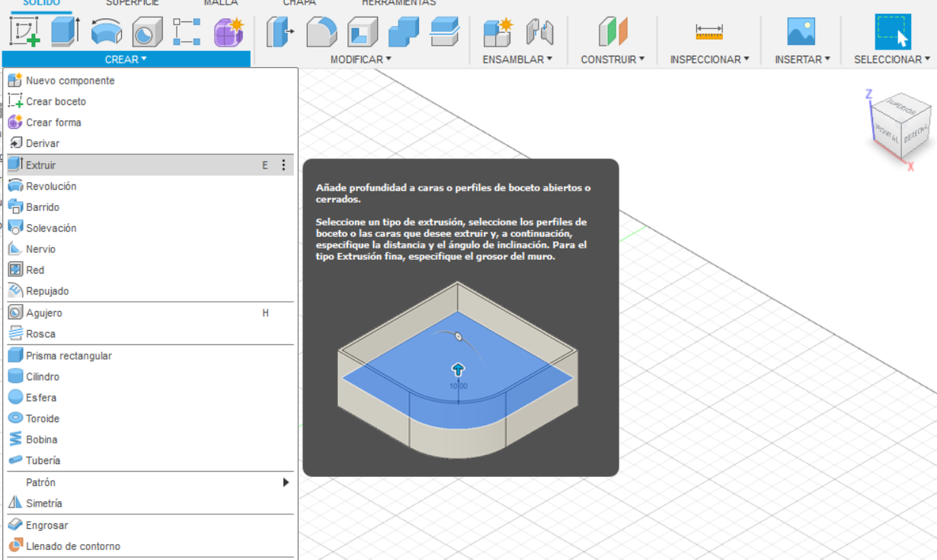Viewport: 937px width, 560px height.
Task: Click the Offset Plane icon above Construir
Action: [x=612, y=32]
